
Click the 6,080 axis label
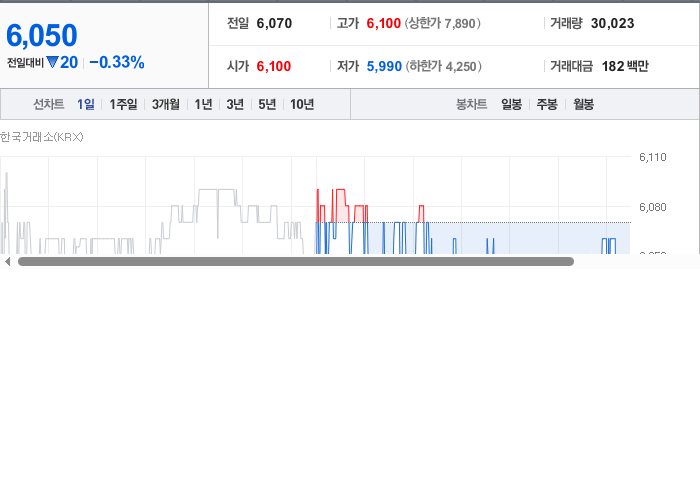[x=653, y=207]
